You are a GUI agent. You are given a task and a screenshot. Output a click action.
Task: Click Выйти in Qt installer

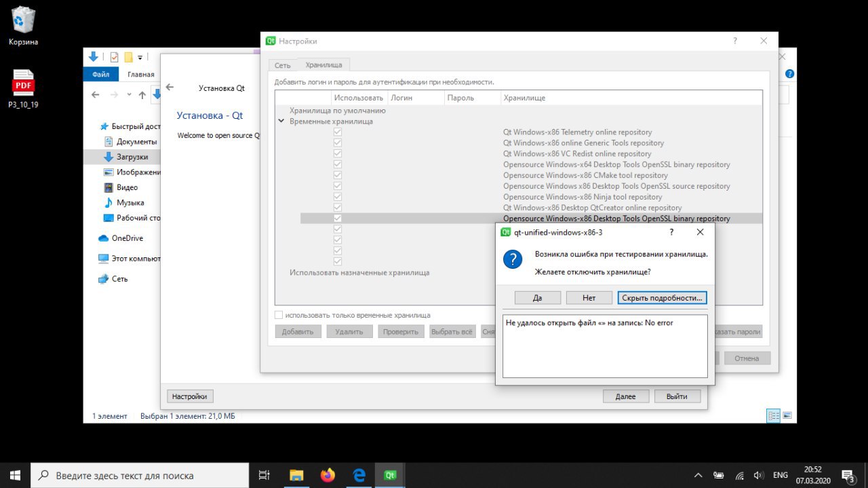coord(677,396)
